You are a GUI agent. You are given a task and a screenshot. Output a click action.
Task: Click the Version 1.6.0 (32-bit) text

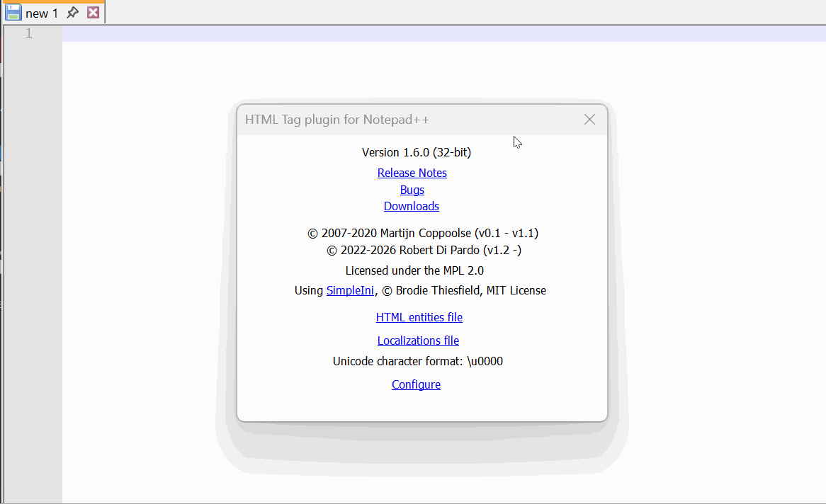(417, 152)
